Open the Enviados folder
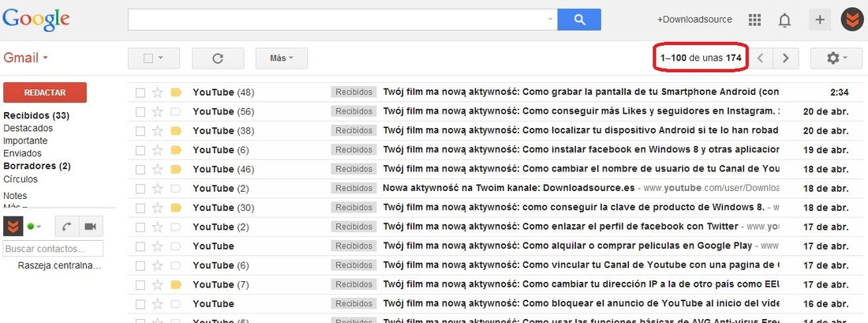 coord(22,153)
